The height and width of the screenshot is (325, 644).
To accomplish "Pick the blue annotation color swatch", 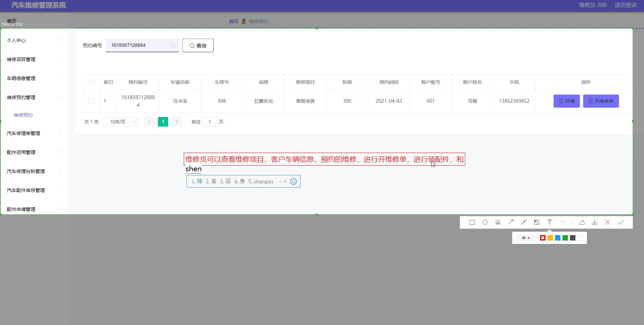I will [x=558, y=238].
